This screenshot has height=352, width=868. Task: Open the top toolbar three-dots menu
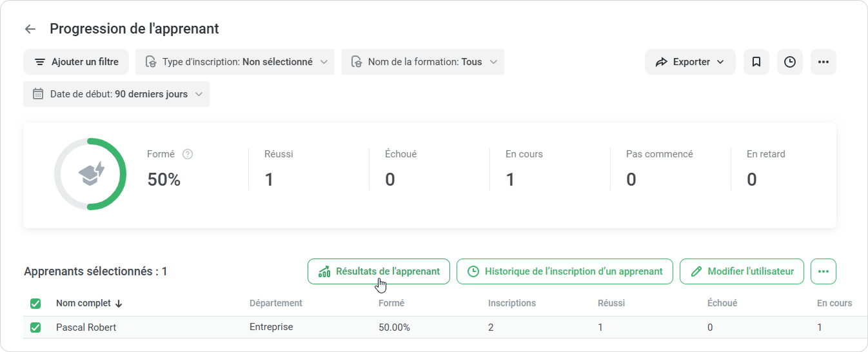pyautogui.click(x=823, y=62)
